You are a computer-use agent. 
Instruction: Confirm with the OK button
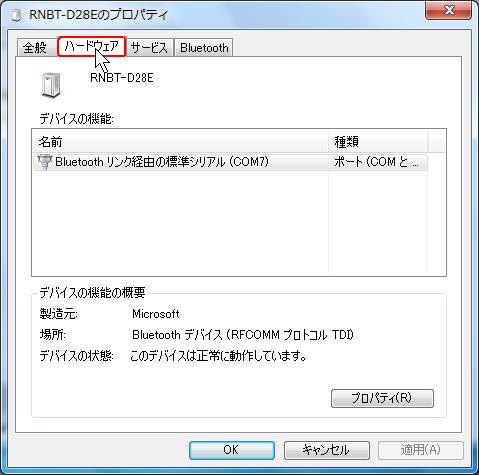[x=232, y=450]
